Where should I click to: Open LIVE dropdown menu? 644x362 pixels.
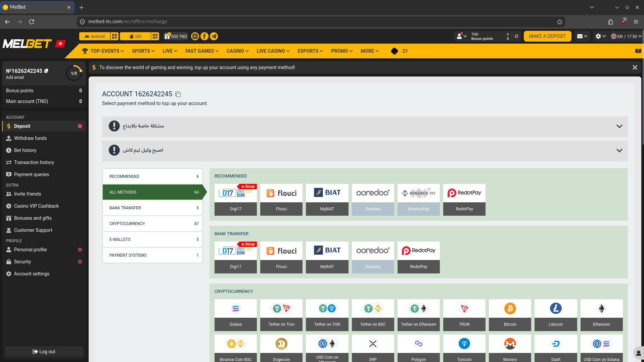point(170,51)
